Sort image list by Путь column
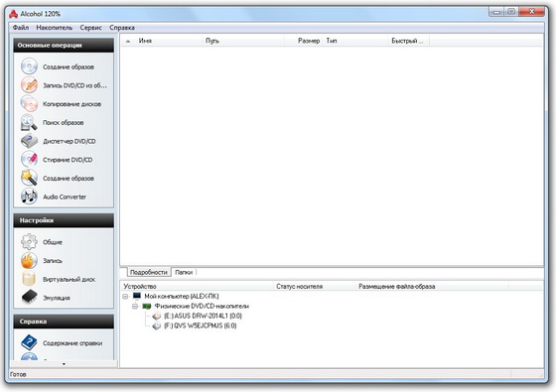The height and width of the screenshot is (392, 556). pyautogui.click(x=243, y=41)
